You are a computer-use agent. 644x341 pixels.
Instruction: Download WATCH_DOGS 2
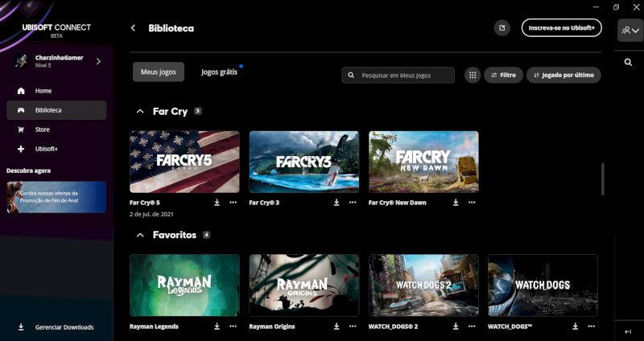pos(456,327)
